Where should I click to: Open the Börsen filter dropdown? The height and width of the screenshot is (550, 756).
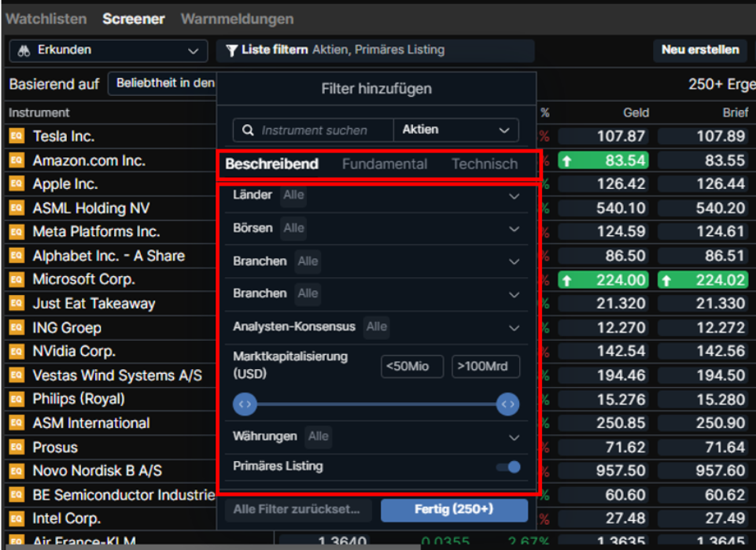point(514,229)
